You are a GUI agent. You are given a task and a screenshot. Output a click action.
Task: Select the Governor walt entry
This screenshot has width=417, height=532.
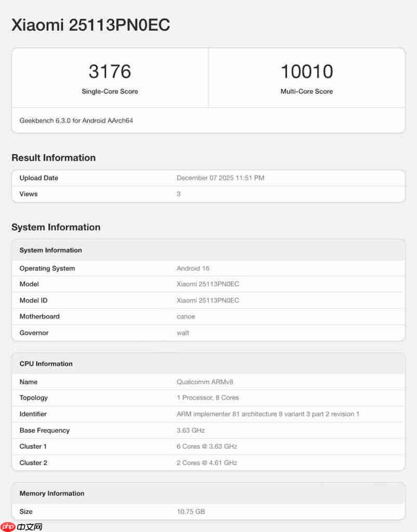(x=183, y=332)
